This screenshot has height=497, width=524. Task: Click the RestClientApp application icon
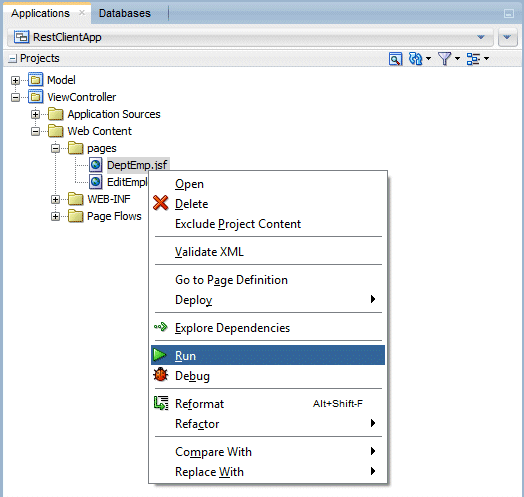21,37
